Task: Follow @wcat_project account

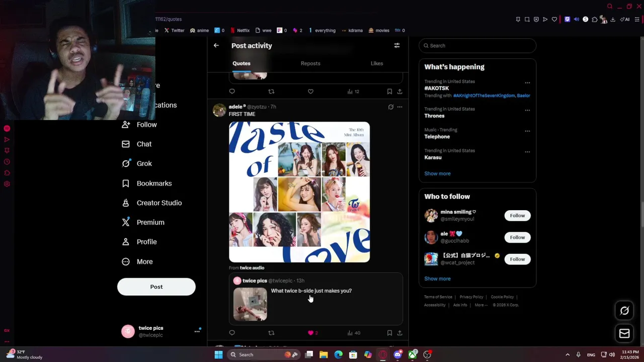Action: [x=517, y=259]
